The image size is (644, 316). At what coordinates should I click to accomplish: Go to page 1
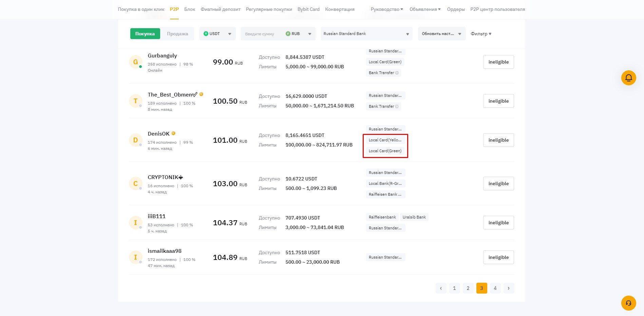(x=454, y=288)
